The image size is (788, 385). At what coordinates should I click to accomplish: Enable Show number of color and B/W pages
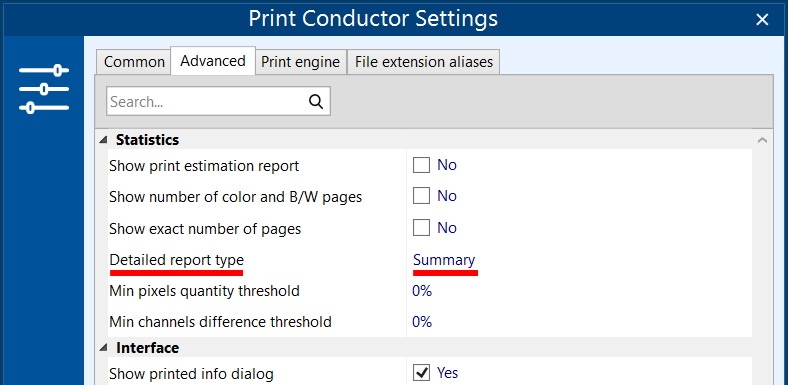click(421, 196)
